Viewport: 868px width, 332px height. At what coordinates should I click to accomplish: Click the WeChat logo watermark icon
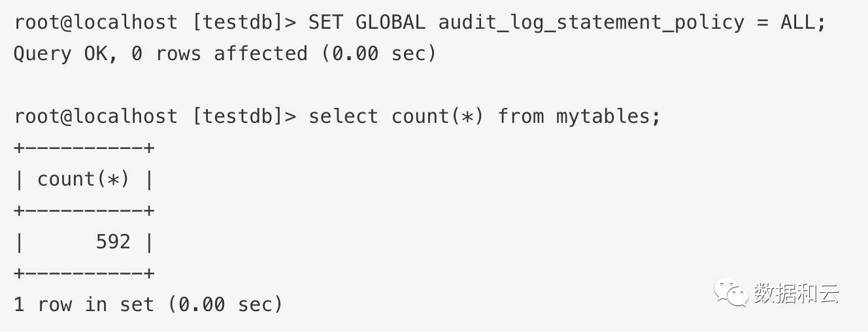731,292
